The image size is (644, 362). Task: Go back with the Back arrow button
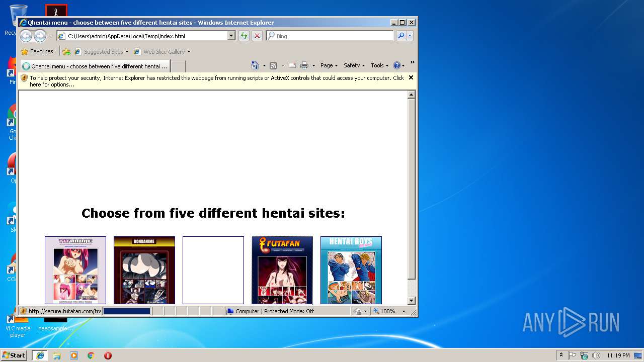[x=26, y=36]
